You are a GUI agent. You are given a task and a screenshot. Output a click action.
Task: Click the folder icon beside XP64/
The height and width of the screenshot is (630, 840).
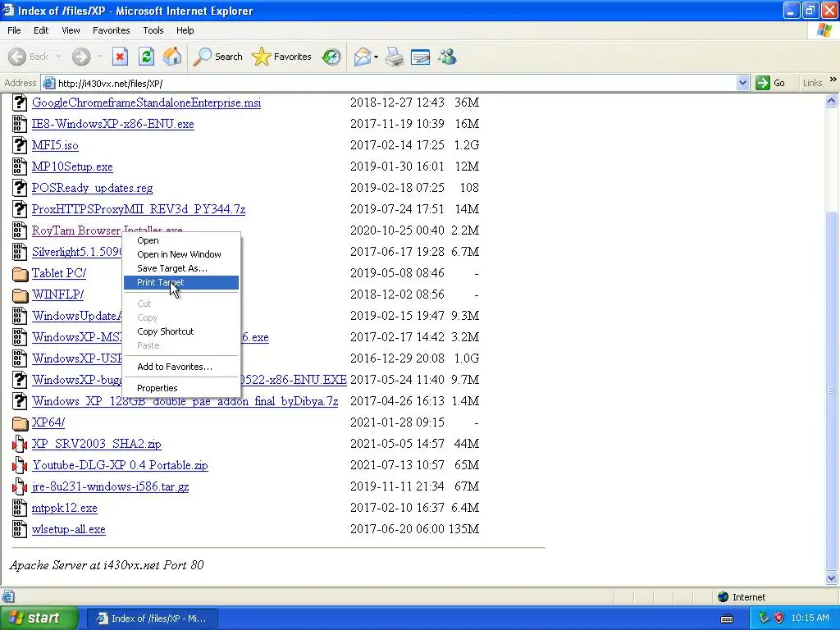[x=20, y=422]
